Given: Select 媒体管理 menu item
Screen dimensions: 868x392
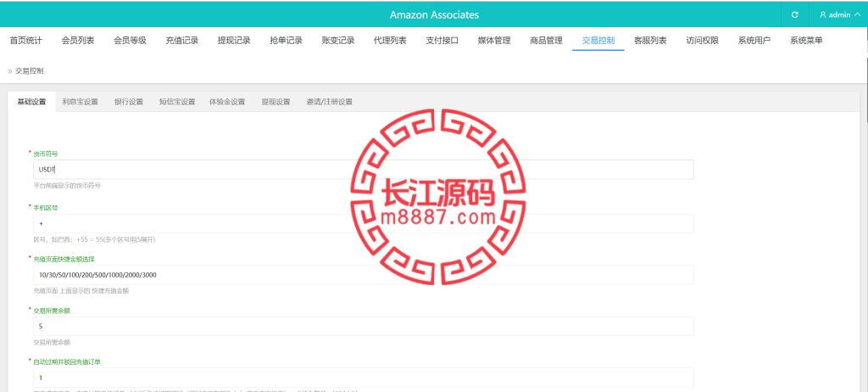Looking at the screenshot, I should [494, 41].
